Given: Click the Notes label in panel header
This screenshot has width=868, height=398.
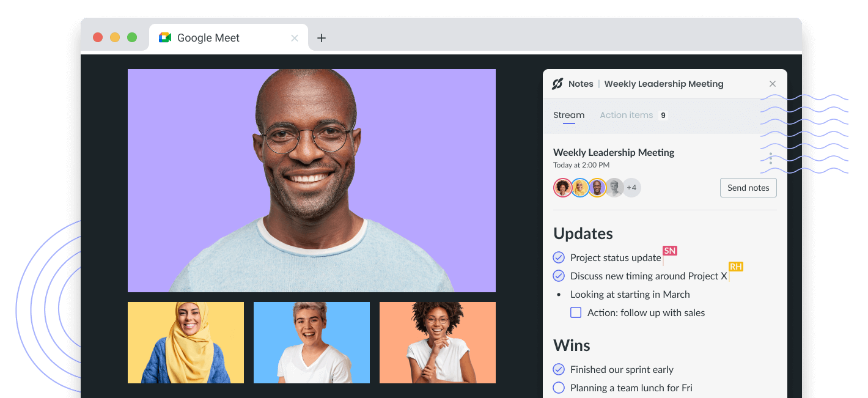Looking at the screenshot, I should [x=581, y=84].
